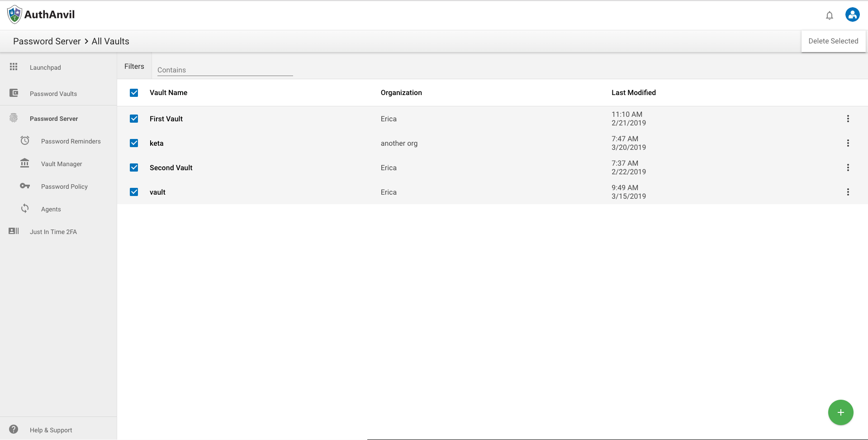Image resolution: width=868 pixels, height=440 pixels.
Task: Uncheck the First Vault checkbox
Action: pos(134,119)
